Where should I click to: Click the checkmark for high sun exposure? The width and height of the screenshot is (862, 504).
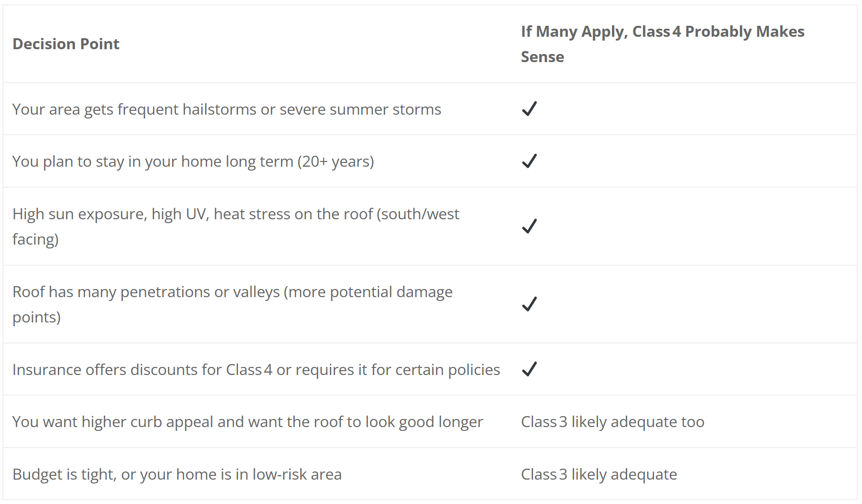pos(529,226)
